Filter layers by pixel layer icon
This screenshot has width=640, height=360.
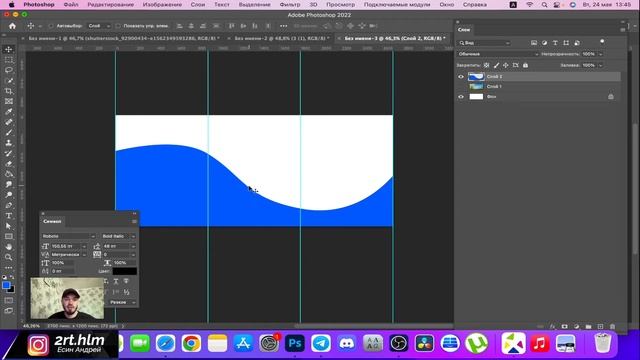pyautogui.click(x=534, y=43)
